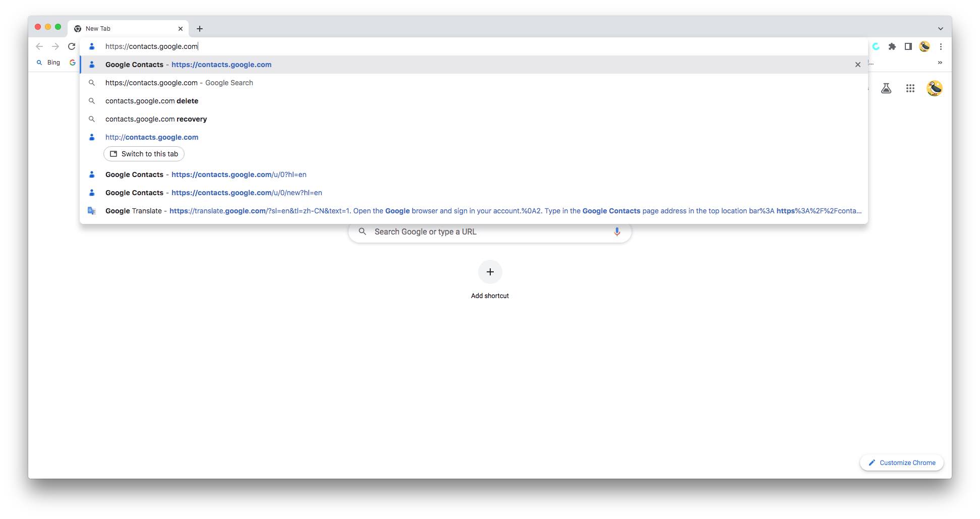Select Google Contacts https://contacts.google.com suggestion

tap(474, 65)
